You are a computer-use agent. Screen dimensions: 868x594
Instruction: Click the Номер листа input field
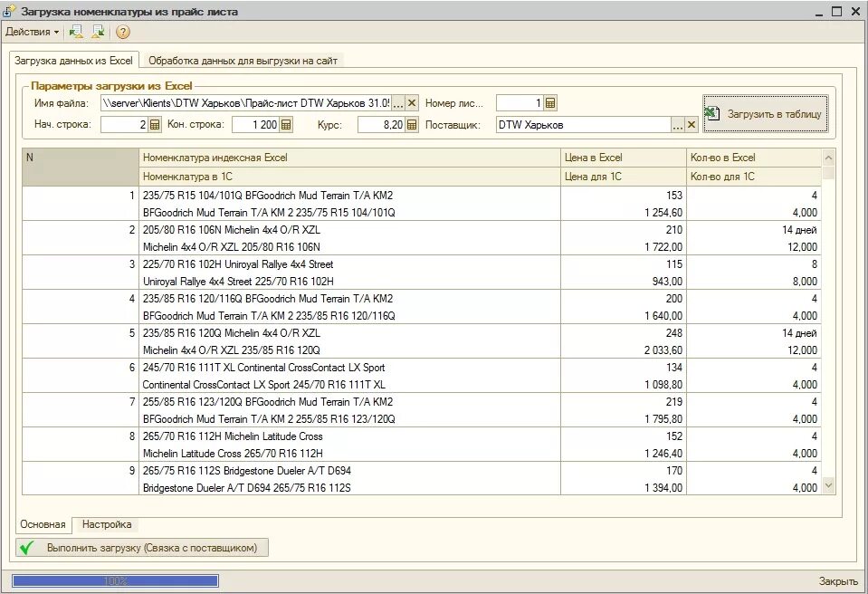tap(520, 103)
